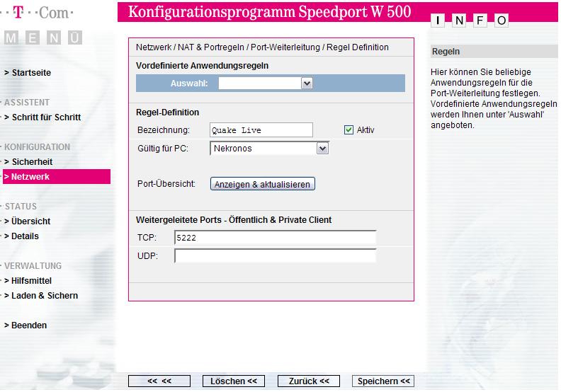Click the Konfigurationsprogramm Speedport W 500 title

[x=269, y=12]
